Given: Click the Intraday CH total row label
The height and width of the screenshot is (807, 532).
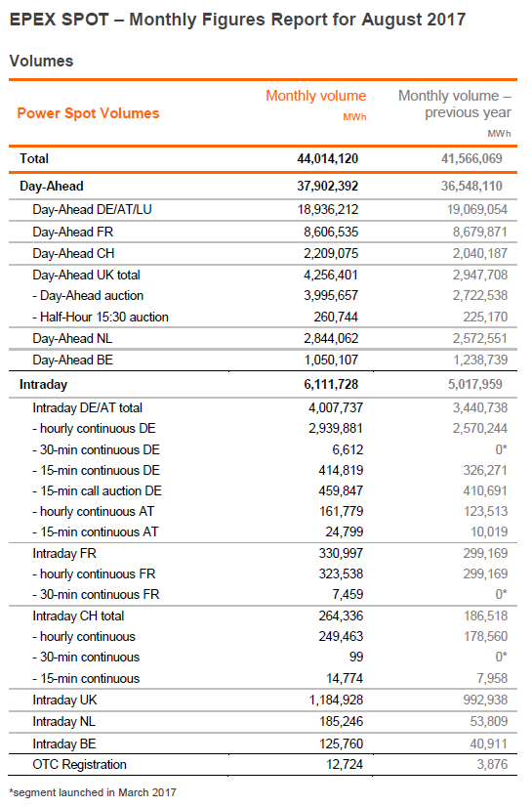Looking at the screenshot, I should coord(78,616).
